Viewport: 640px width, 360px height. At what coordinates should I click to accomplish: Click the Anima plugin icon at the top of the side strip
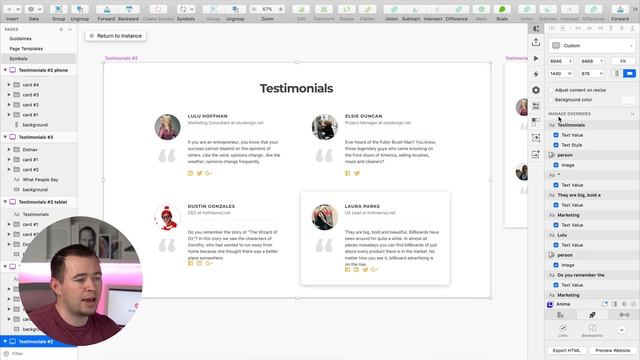[x=536, y=28]
